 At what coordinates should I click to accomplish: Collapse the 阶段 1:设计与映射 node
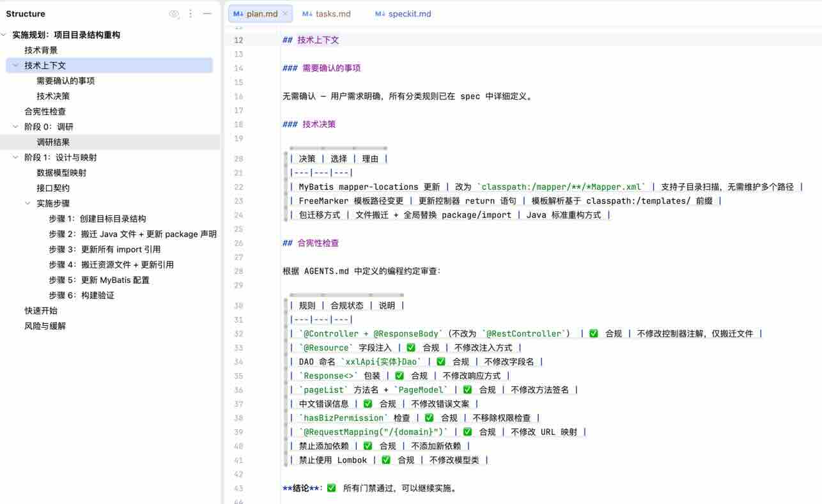16,158
